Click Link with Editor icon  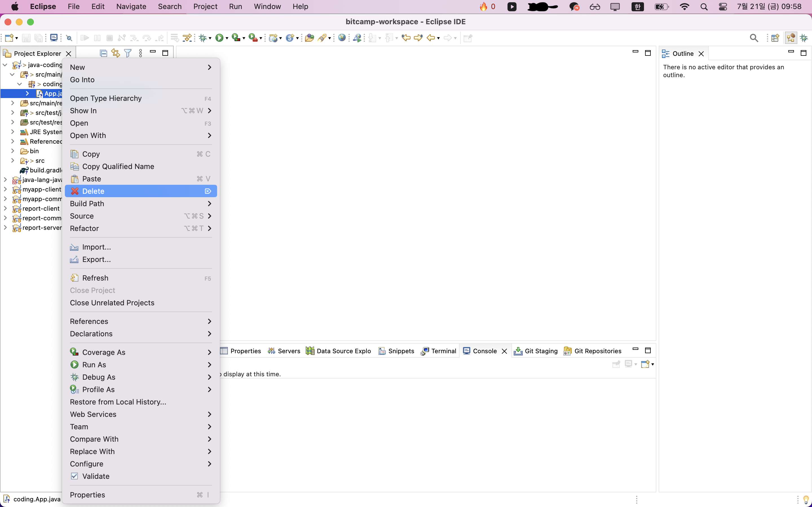coord(115,53)
